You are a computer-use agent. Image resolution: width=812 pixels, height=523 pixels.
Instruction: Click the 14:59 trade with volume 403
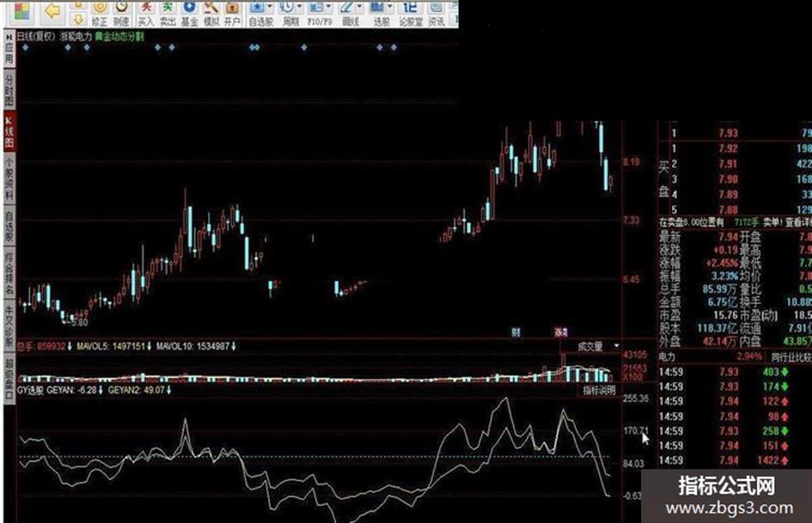coord(725,372)
